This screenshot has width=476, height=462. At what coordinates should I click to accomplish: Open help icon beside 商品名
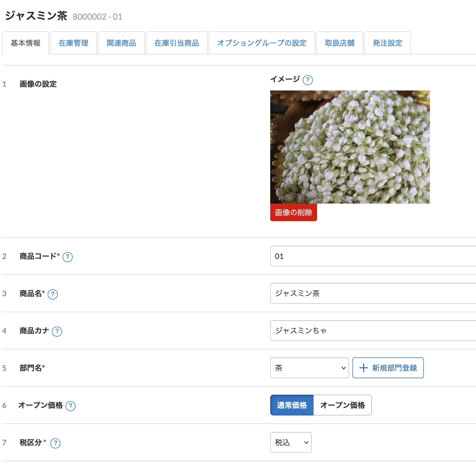click(53, 294)
